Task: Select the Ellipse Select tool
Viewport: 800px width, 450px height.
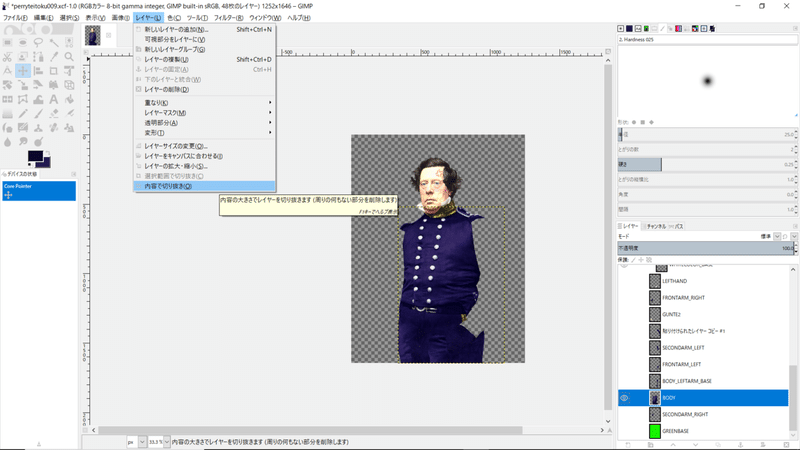Action: [23, 42]
